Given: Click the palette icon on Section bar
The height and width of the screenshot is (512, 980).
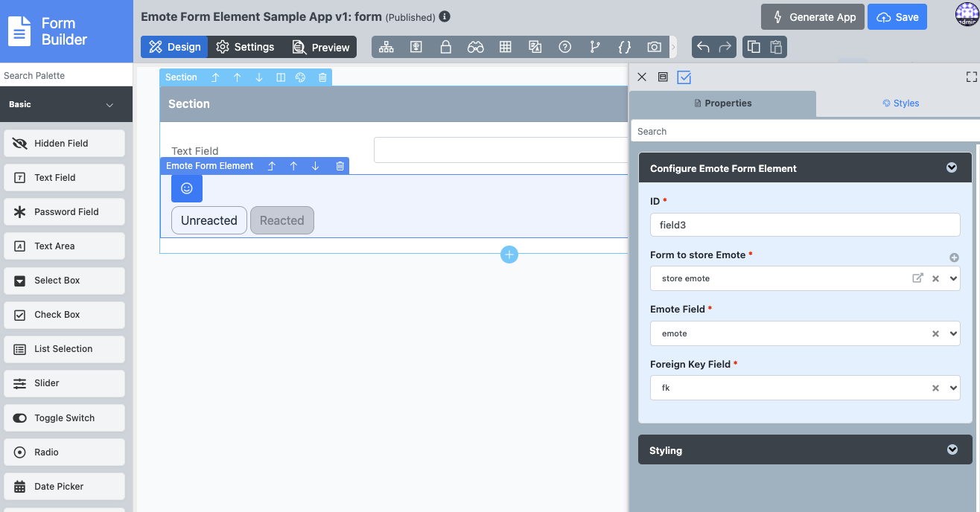Looking at the screenshot, I should (300, 77).
